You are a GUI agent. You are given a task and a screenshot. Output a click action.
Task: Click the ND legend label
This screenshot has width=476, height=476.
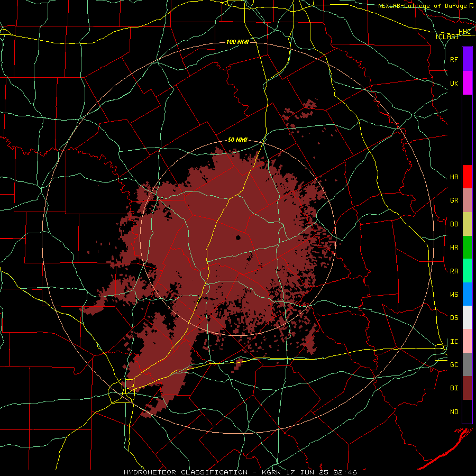(454, 412)
